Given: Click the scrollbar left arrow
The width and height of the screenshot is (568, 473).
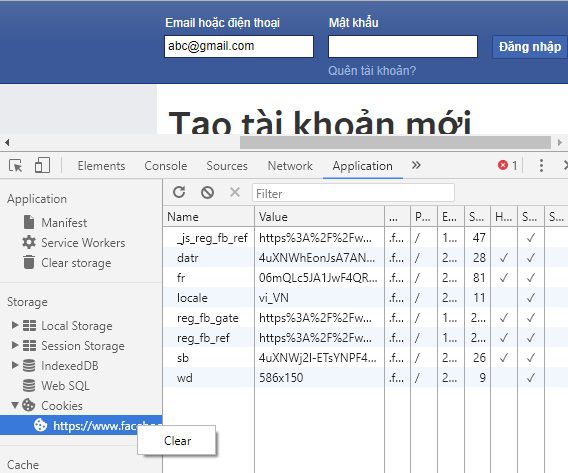Looking at the screenshot, I should tap(7, 142).
